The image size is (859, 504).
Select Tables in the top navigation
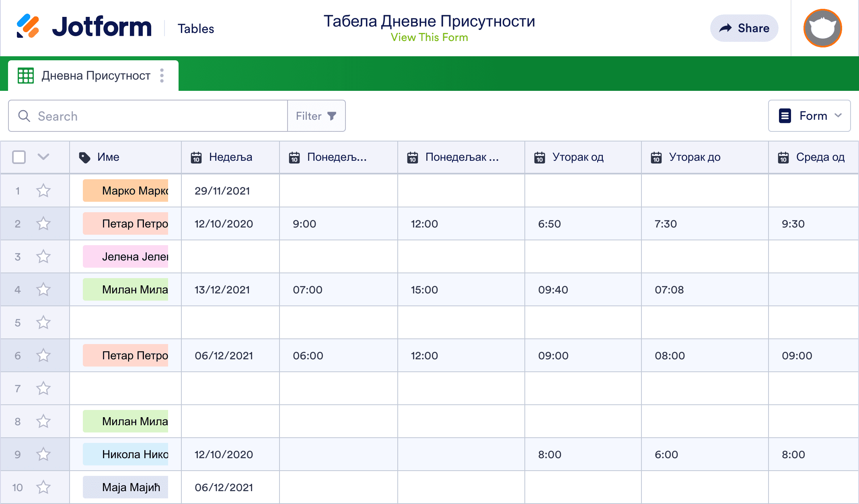(196, 28)
